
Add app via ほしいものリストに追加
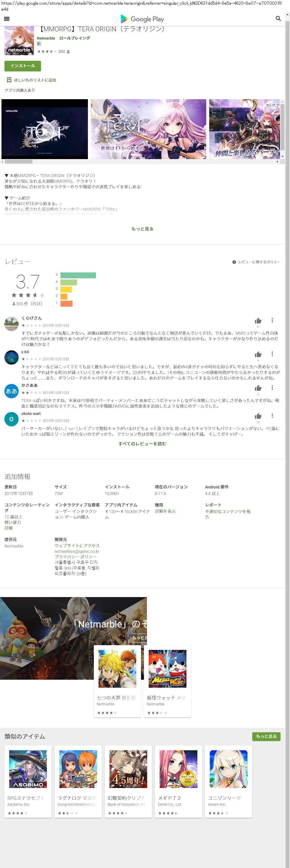click(x=35, y=80)
